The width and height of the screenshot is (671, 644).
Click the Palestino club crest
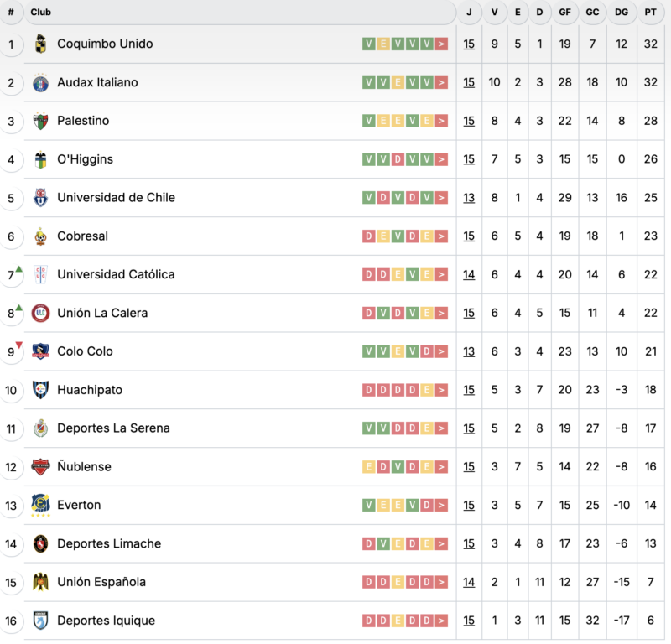(40, 121)
